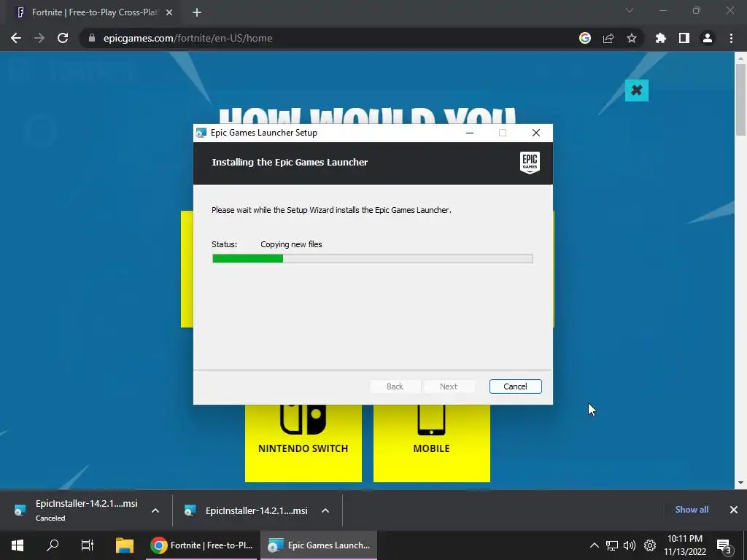Open the second EpicInstaller-14.2.1 msi download

(248, 510)
